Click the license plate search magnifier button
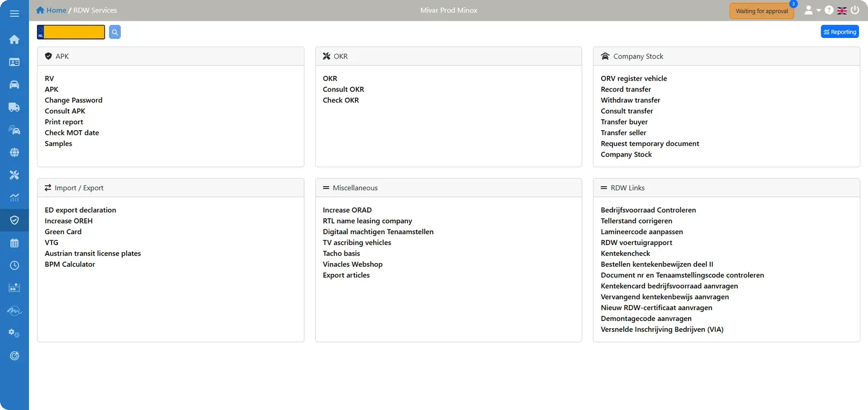868x410 pixels. click(114, 32)
